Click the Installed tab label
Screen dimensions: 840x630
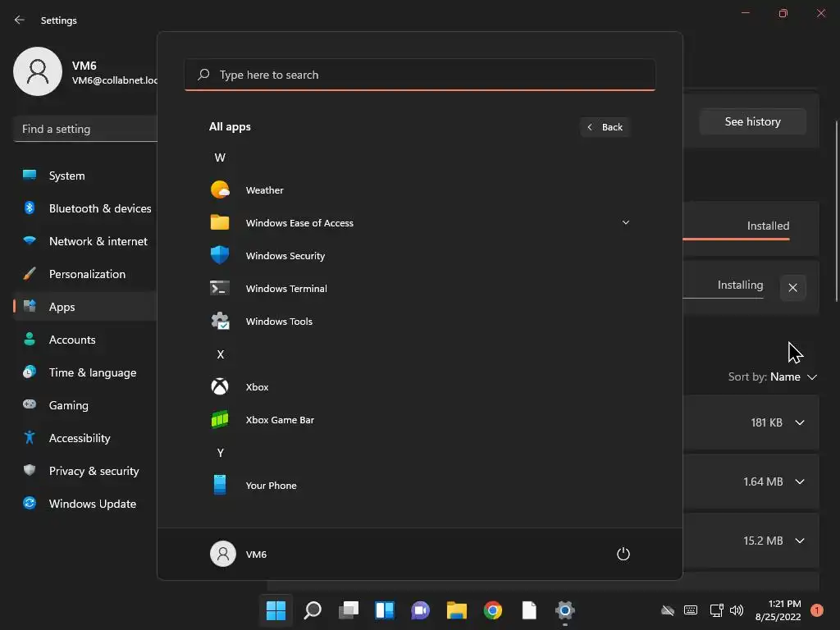[x=768, y=226]
